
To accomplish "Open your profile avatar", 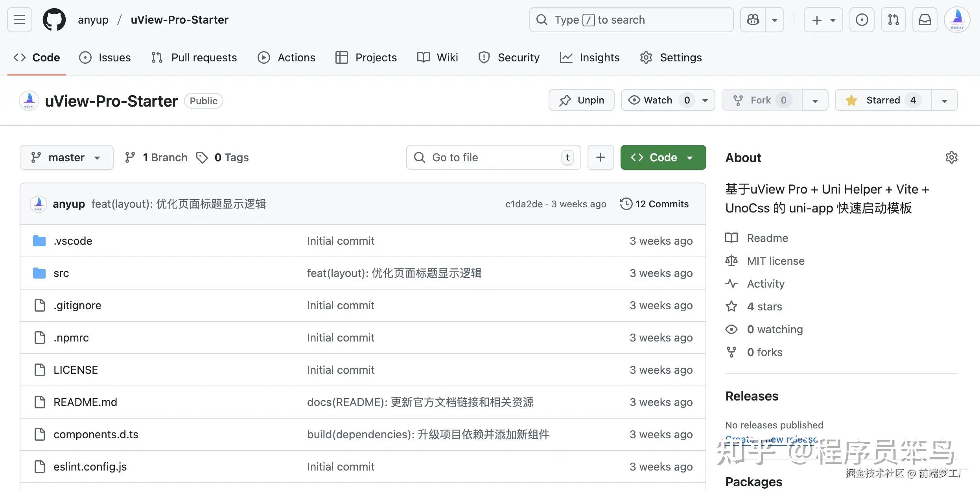I will click(x=957, y=19).
